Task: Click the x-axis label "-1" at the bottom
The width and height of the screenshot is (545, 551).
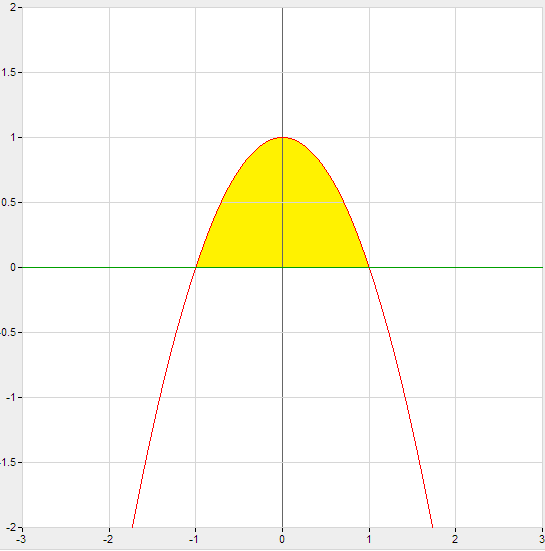Action: (x=194, y=539)
